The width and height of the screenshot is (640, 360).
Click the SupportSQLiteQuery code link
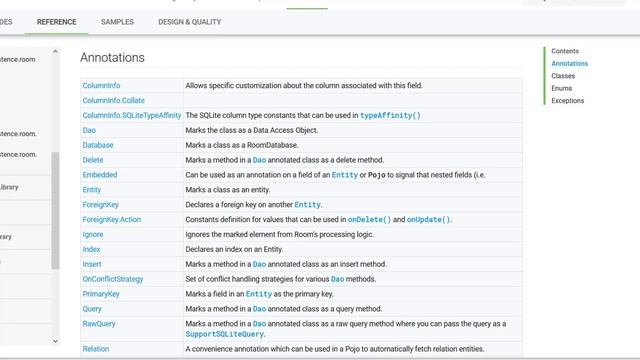pyautogui.click(x=224, y=334)
